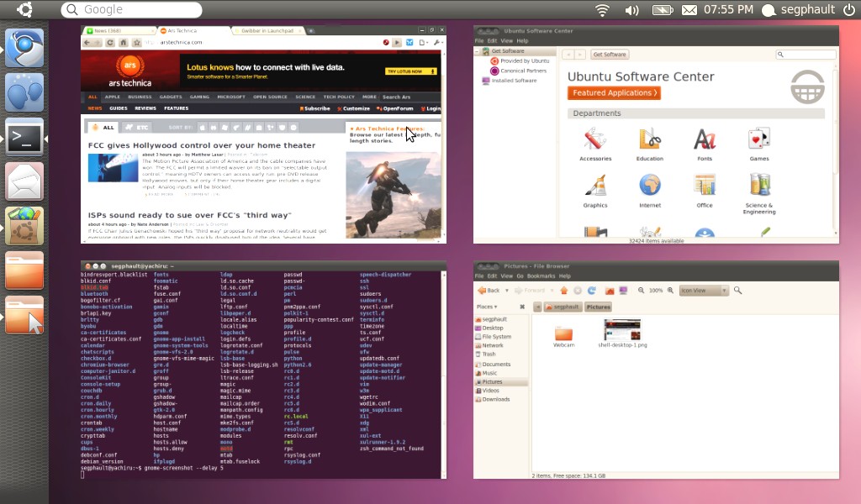Click the segphault breadcrumb button
The width and height of the screenshot is (861, 504).
click(x=563, y=307)
